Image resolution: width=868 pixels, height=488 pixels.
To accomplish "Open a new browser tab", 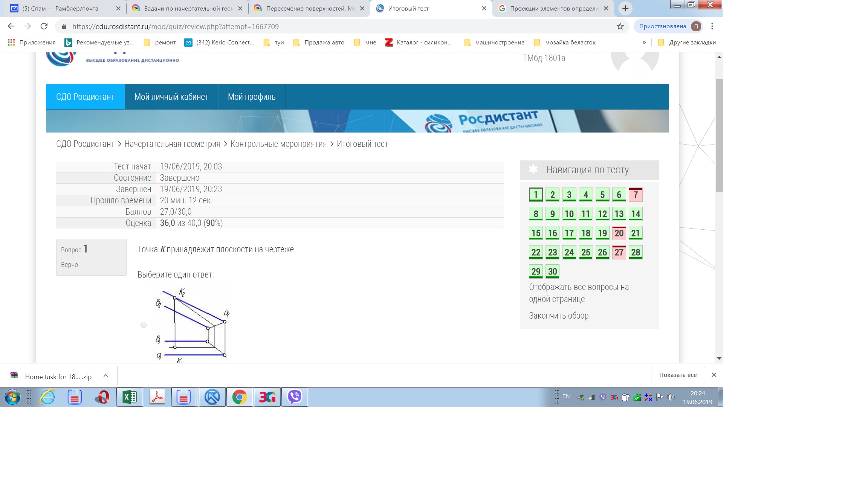I will [625, 8].
